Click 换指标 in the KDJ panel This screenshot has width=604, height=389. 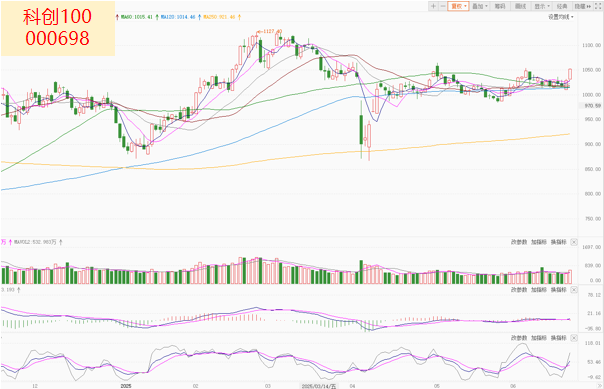[x=559, y=338]
